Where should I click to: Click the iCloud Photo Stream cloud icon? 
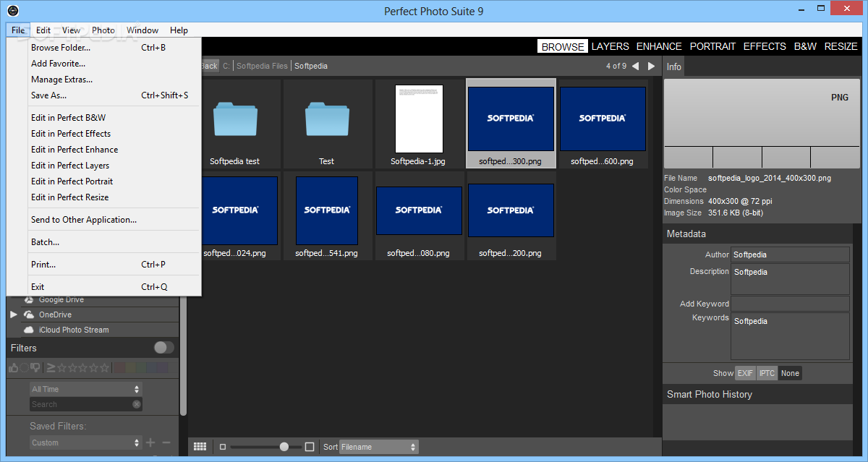coord(29,330)
